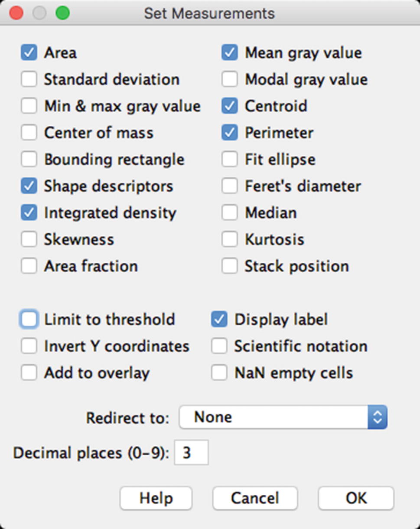
Task: Check Min & max gray value
Action: point(29,106)
